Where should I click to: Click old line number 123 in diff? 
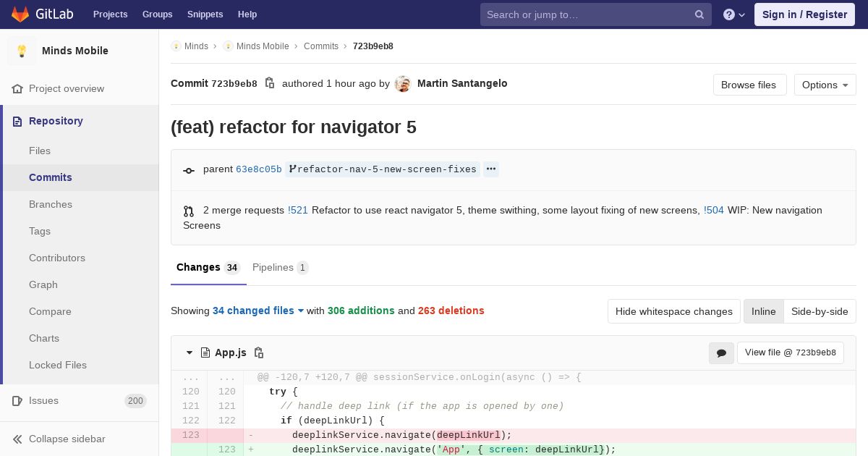coord(190,436)
